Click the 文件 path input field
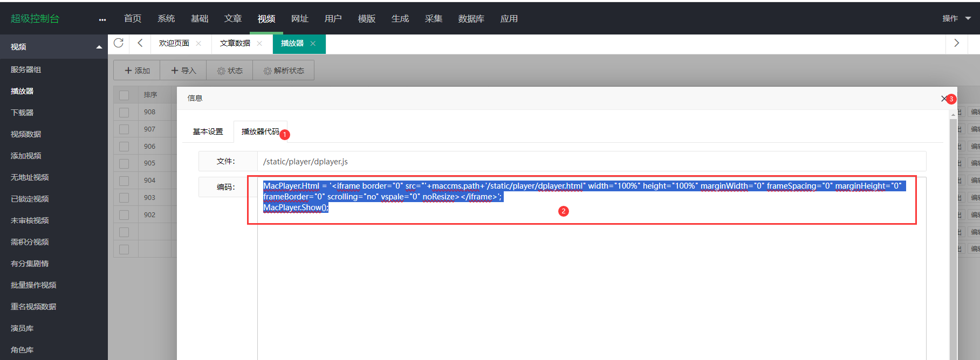The width and height of the screenshot is (980, 360). tap(591, 162)
